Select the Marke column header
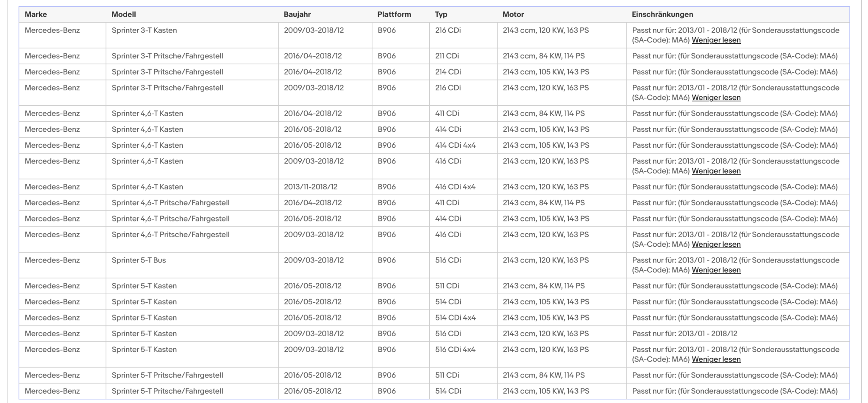This screenshot has width=868, height=403. click(x=36, y=14)
